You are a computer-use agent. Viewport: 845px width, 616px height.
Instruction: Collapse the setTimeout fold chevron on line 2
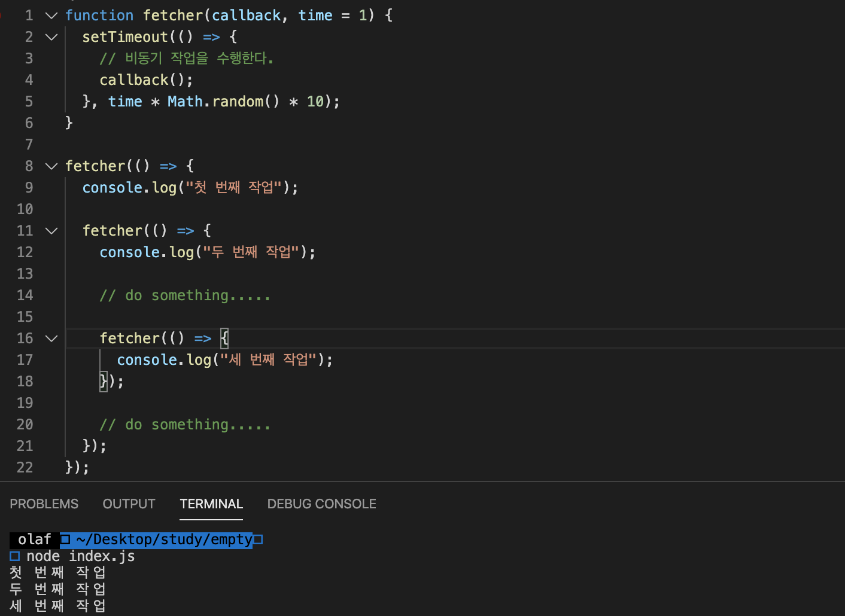coord(51,37)
